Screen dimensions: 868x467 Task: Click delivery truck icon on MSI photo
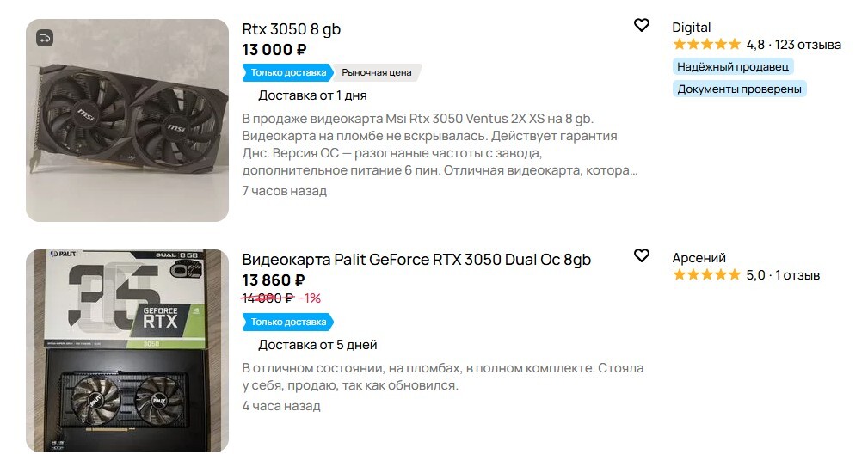45,38
